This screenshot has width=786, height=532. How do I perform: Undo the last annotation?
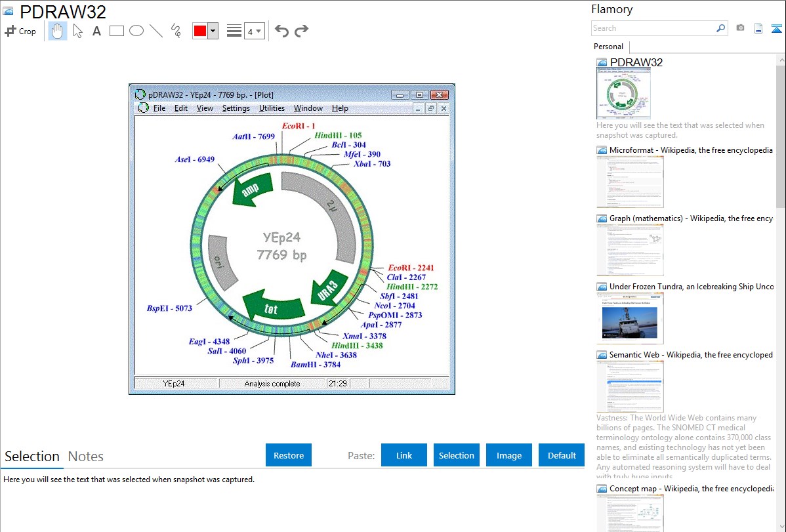(x=281, y=31)
